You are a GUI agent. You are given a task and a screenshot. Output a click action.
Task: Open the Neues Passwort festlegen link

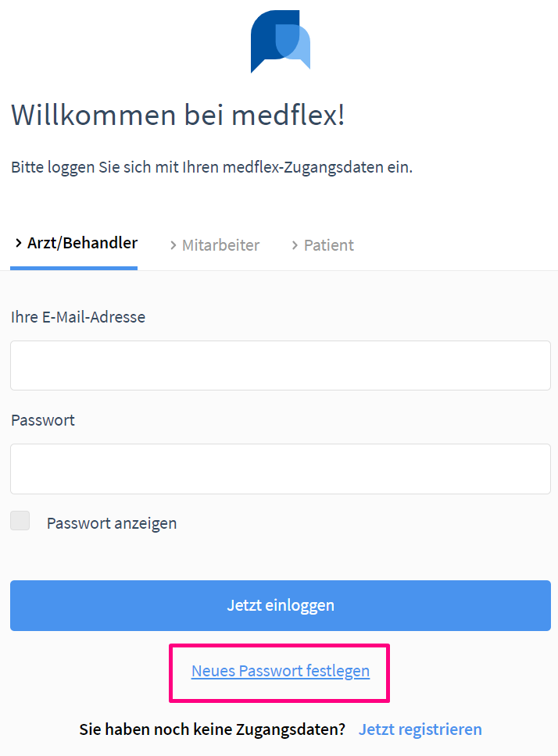pyautogui.click(x=281, y=671)
